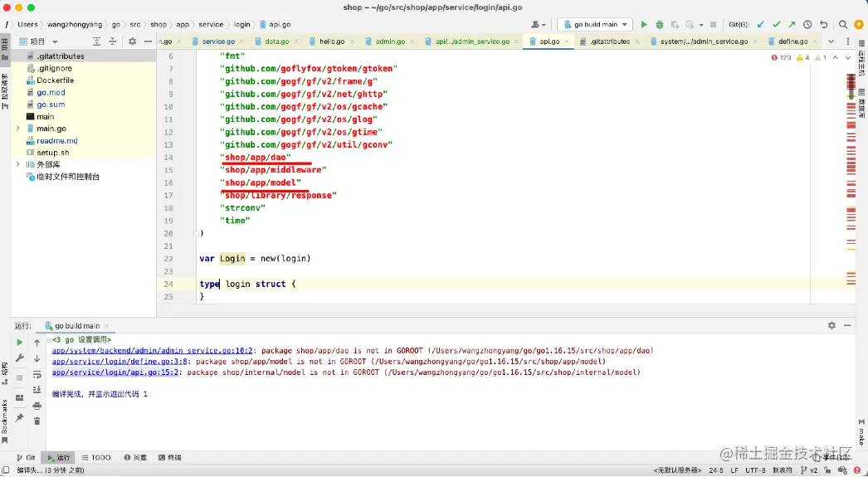
Task: Rerun build from the Run panel play icon
Action: coord(19,342)
